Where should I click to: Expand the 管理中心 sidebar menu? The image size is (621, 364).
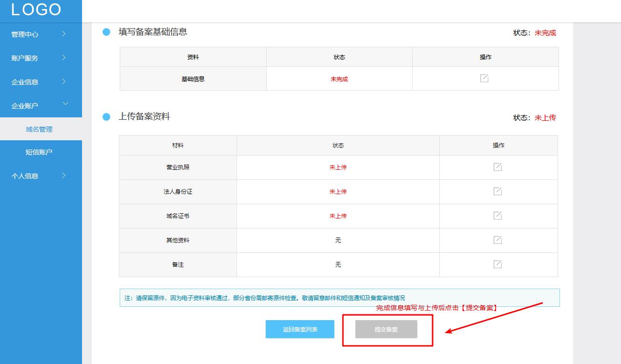pos(41,34)
